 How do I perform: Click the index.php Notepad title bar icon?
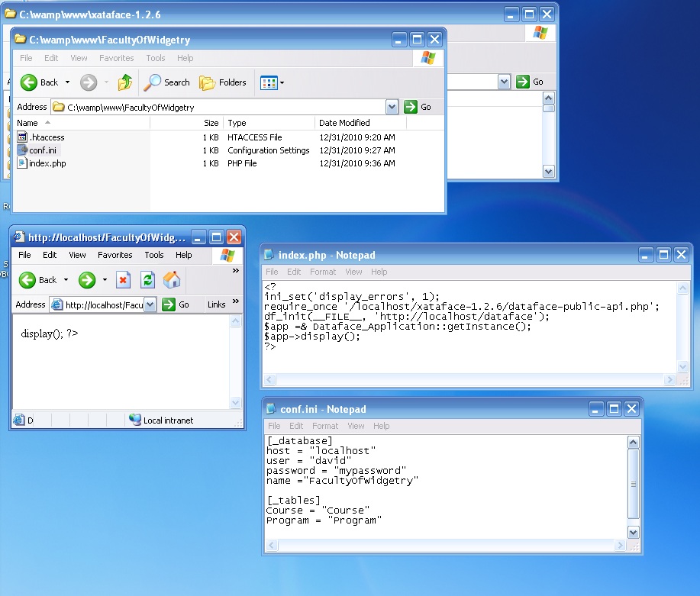click(x=269, y=254)
